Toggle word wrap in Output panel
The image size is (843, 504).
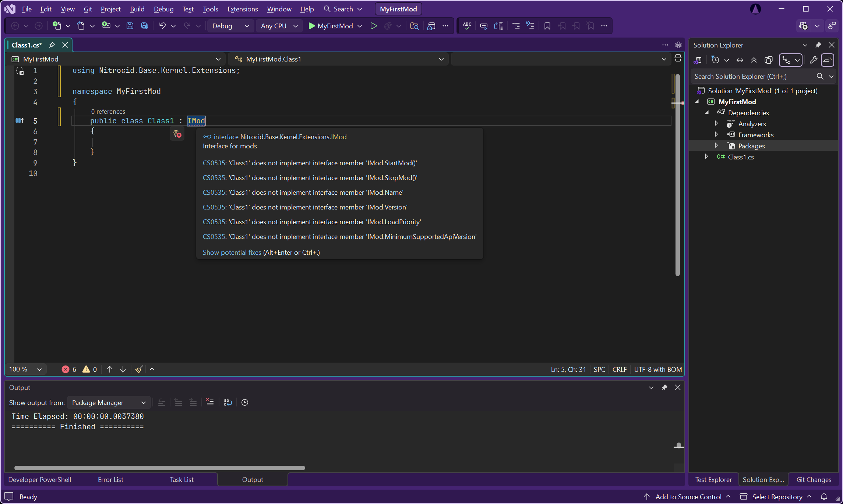[228, 402]
